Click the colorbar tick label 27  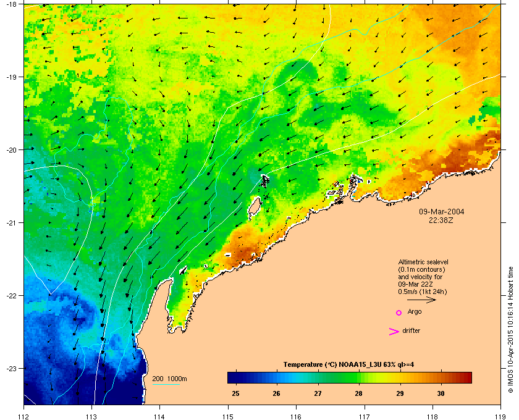point(318,393)
